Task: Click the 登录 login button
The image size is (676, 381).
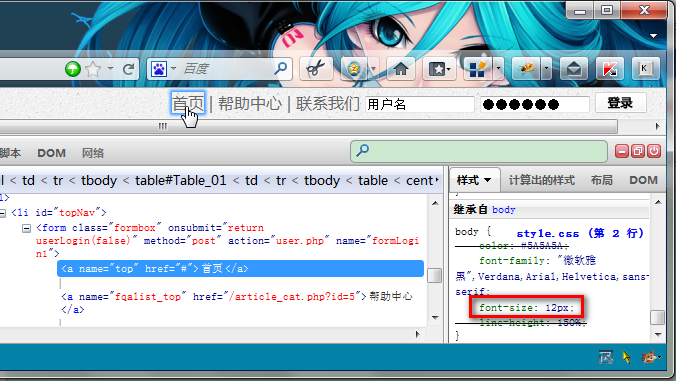Action: tap(620, 103)
